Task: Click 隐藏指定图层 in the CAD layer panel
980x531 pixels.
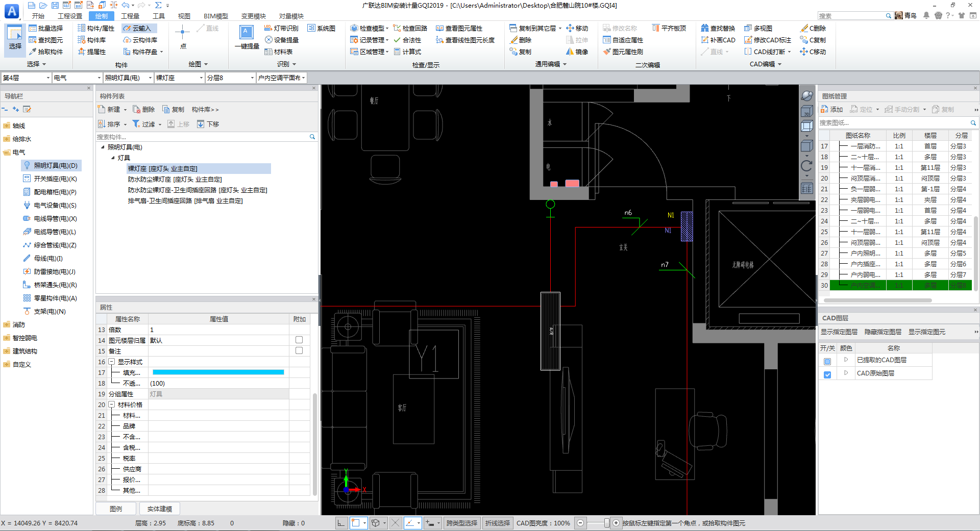Action: point(883,332)
